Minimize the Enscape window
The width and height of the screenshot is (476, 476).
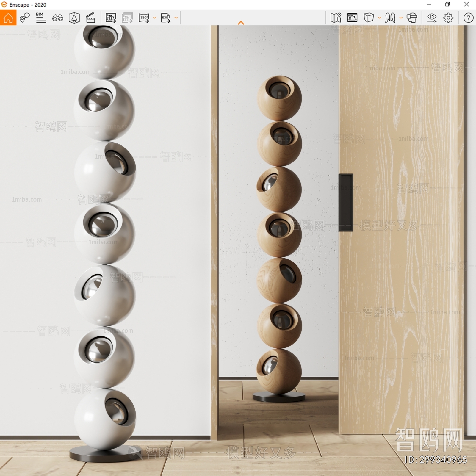click(429, 4)
